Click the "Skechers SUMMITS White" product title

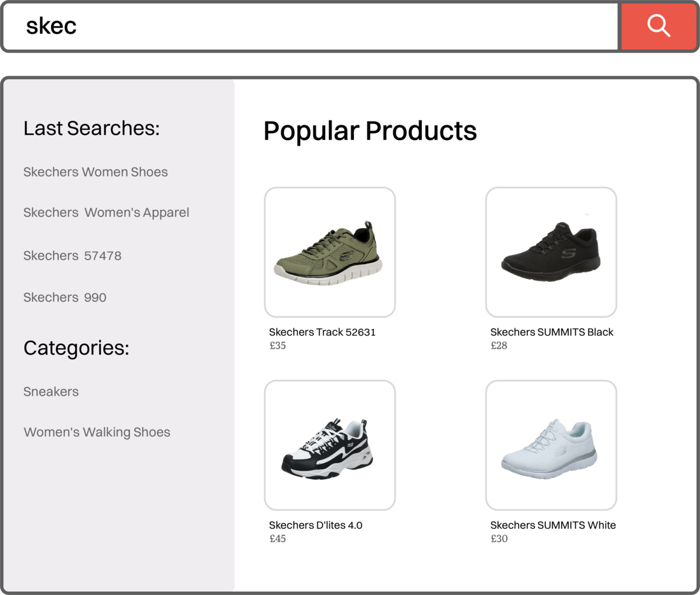pos(553,526)
